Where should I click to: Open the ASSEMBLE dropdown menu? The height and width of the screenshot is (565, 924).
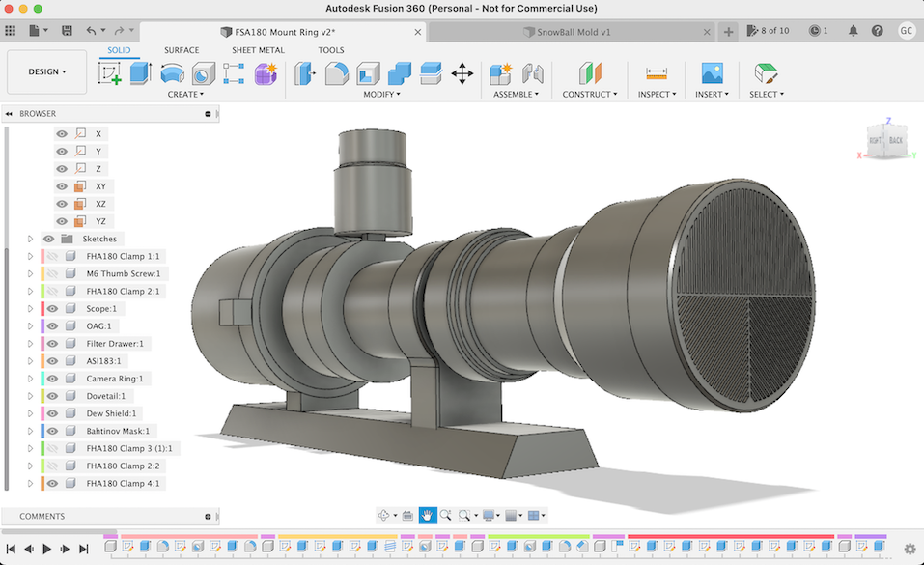[516, 94]
